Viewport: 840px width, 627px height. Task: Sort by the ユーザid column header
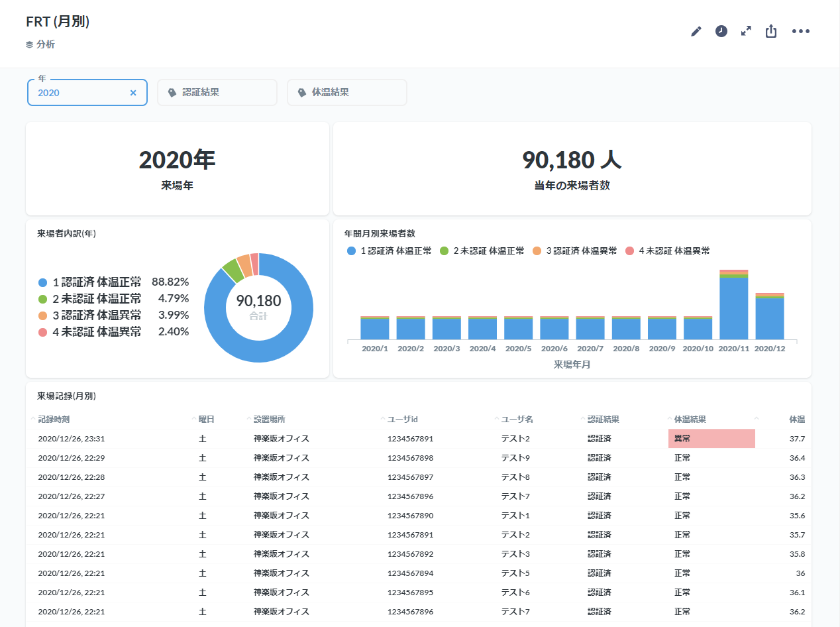point(403,420)
